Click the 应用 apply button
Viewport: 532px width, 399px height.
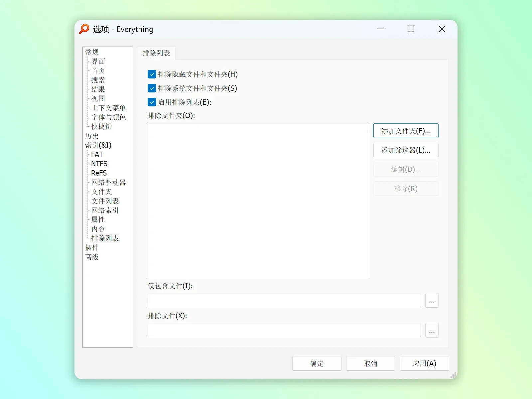pos(424,363)
